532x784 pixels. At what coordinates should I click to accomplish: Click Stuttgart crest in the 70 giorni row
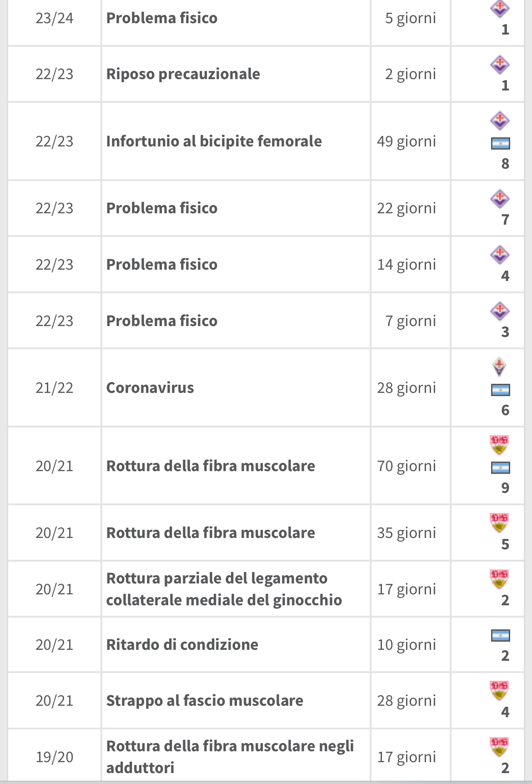(x=499, y=445)
